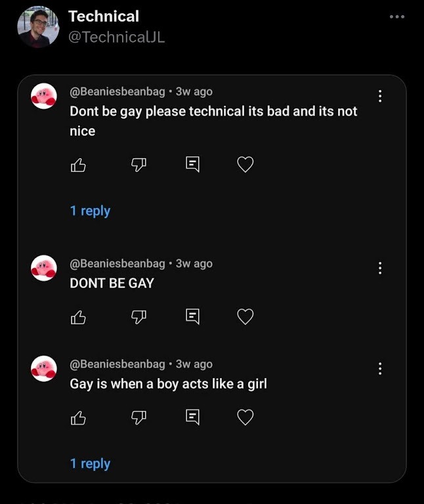Heart the "boy acts like a girl" comment

click(x=245, y=417)
